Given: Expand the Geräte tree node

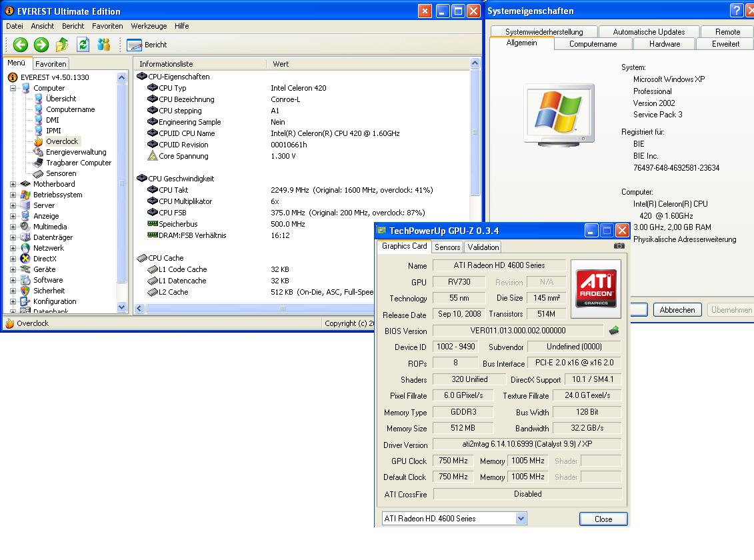Looking at the screenshot, I should pyautogui.click(x=13, y=269).
